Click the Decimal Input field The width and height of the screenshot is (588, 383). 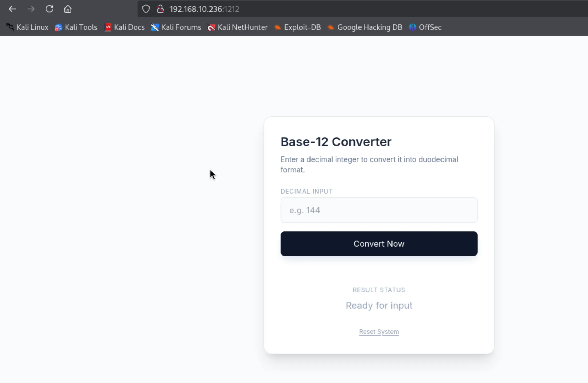[x=379, y=210]
